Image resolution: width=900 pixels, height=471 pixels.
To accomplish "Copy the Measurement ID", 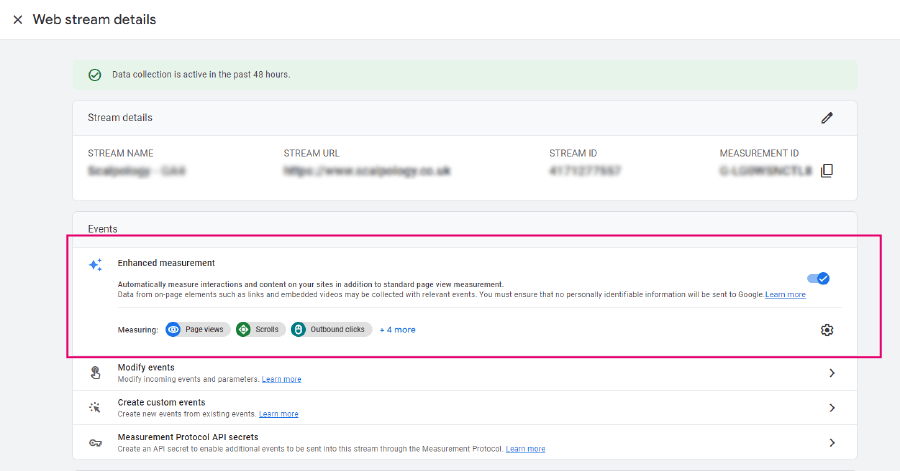I will pyautogui.click(x=827, y=171).
